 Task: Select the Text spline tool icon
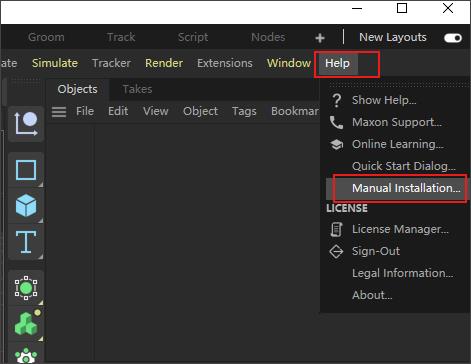coord(26,242)
